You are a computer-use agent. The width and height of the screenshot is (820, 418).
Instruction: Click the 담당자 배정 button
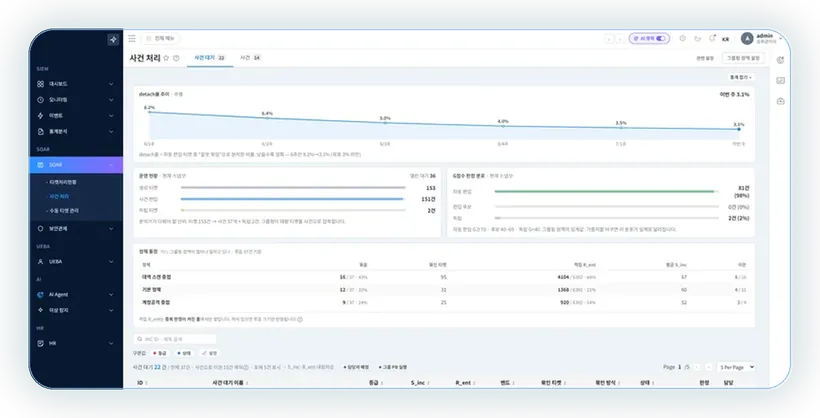(356, 367)
